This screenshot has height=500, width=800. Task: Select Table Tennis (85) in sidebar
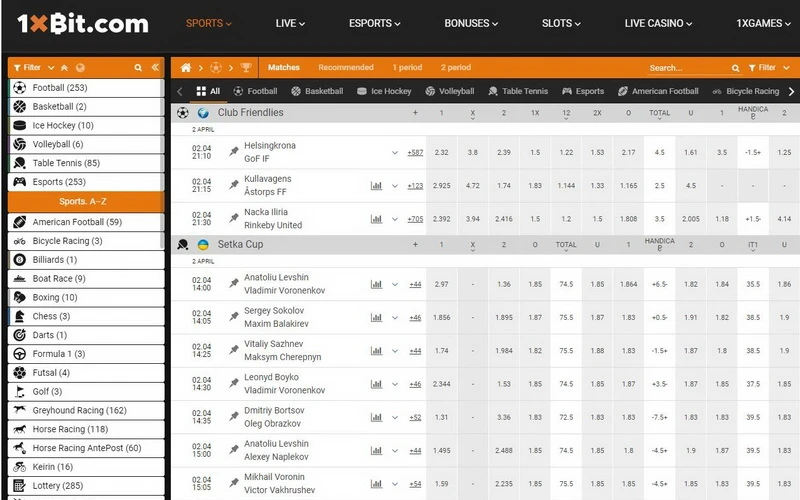(x=86, y=163)
